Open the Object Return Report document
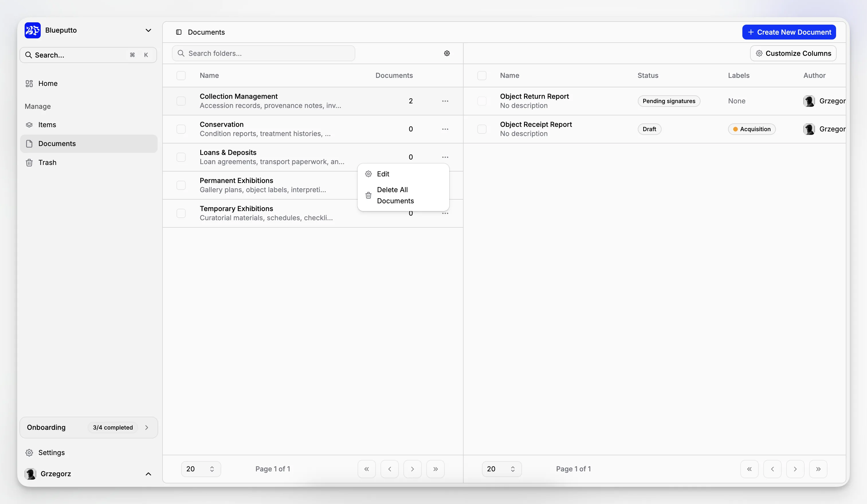The width and height of the screenshot is (867, 504). 534,96
